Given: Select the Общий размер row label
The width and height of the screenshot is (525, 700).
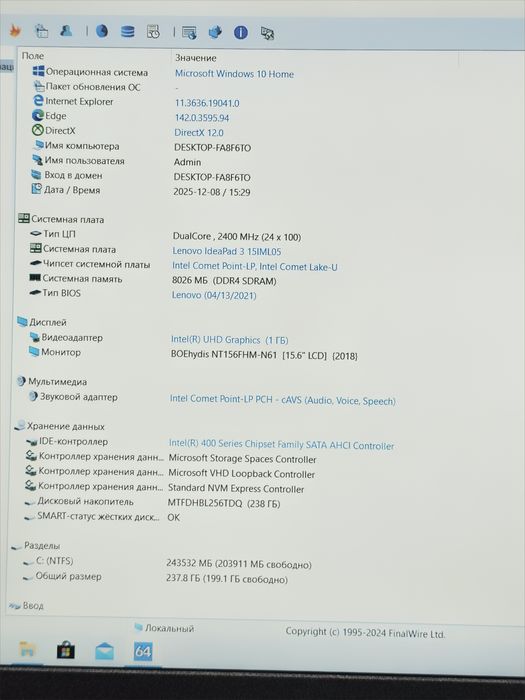Looking at the screenshot, I should (68, 576).
